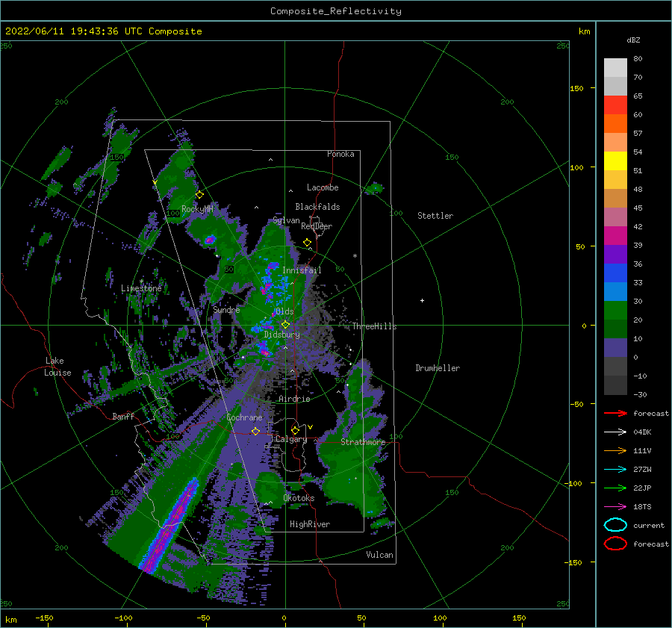This screenshot has width=672, height=628.
Task: Select the red 60-65 dBZ color swatch
Action: pos(615,105)
